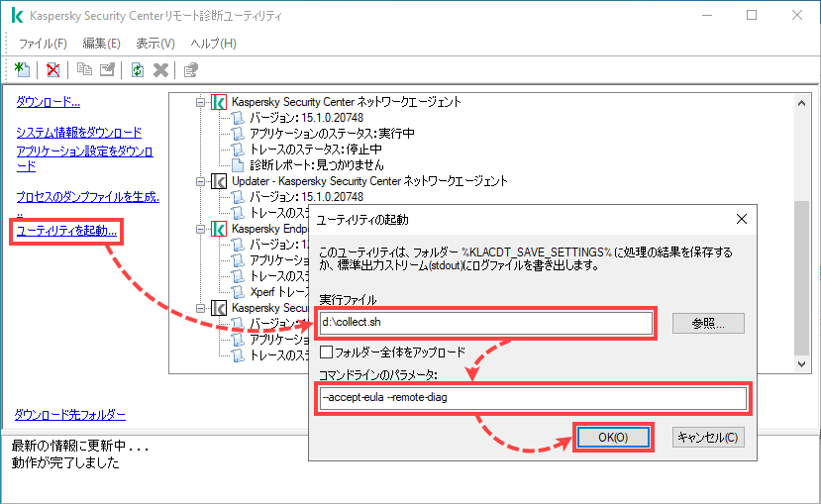Click the tree scrollbar down arrow
Screen dimensions: 821x504
tap(801, 364)
